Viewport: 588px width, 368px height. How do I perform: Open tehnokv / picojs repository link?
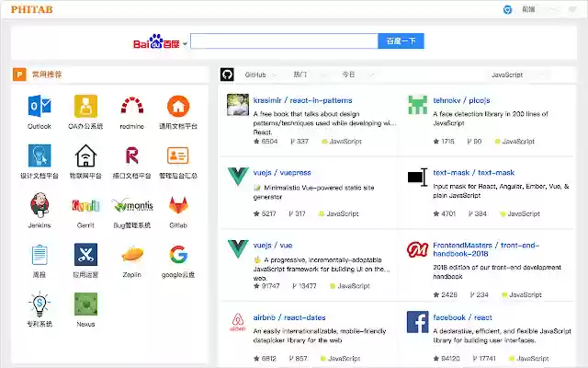[461, 100]
